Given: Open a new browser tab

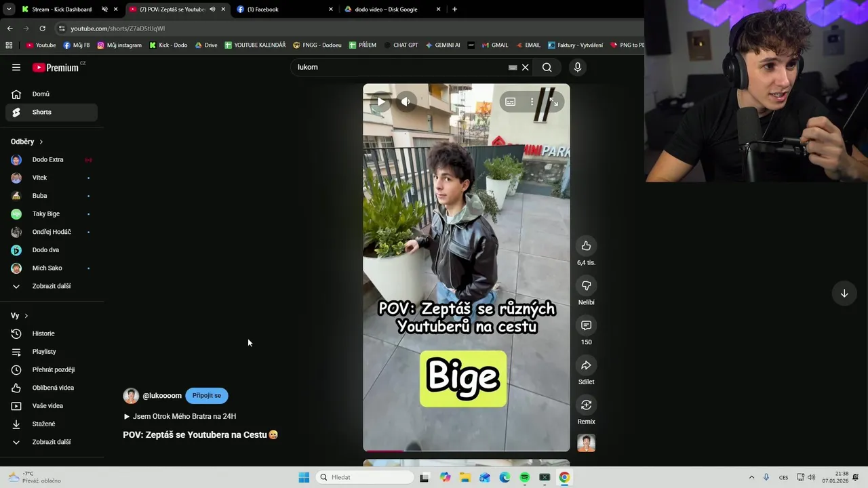Looking at the screenshot, I should click(454, 9).
